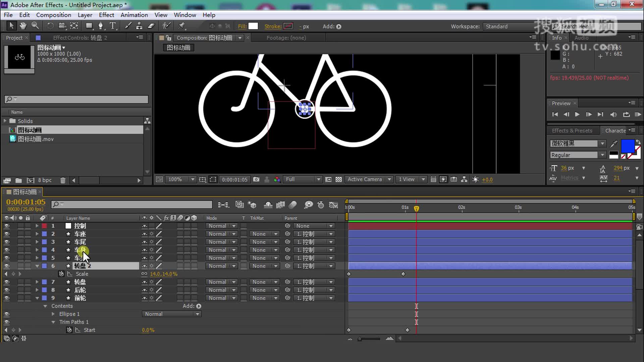The width and height of the screenshot is (644, 362).
Task: Select the Horizontal Type tool
Action: (113, 26)
